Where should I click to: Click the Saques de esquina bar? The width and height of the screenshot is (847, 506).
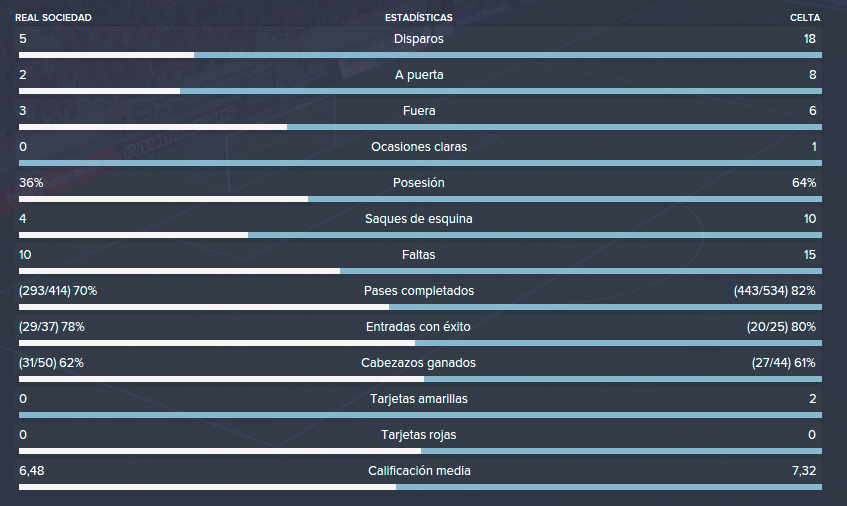pyautogui.click(x=420, y=235)
